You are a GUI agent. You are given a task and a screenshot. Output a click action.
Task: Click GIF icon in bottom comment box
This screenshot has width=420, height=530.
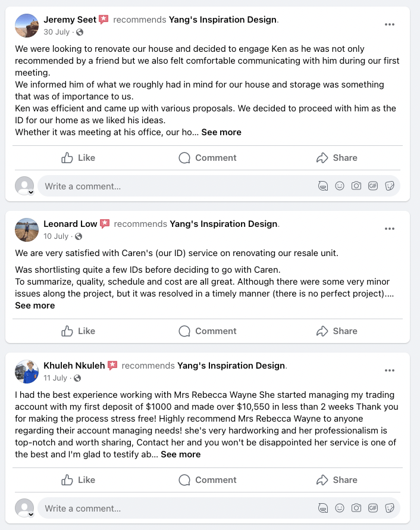pyautogui.click(x=373, y=508)
